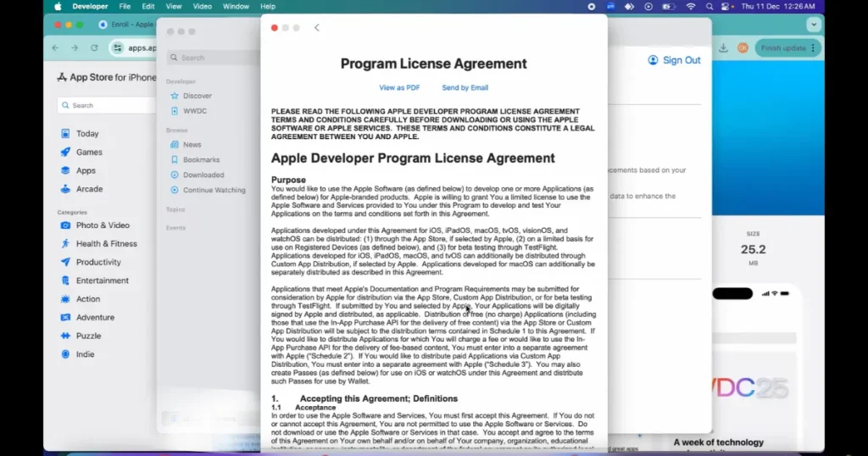Open browser downloads icon

723,48
